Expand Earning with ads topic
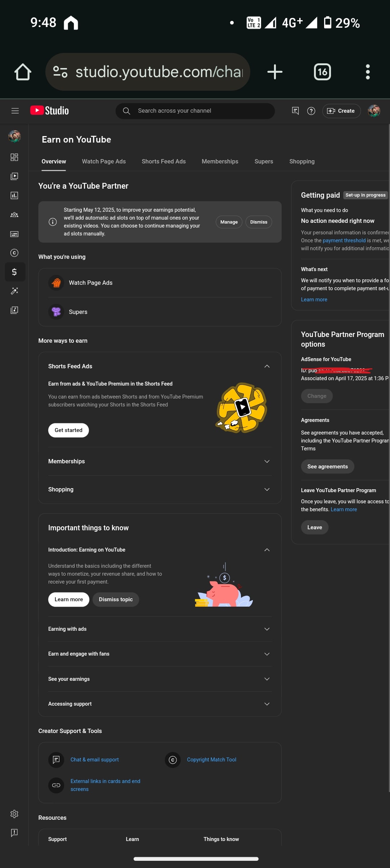Screen dimensions: 390x868 pyautogui.click(x=267, y=629)
